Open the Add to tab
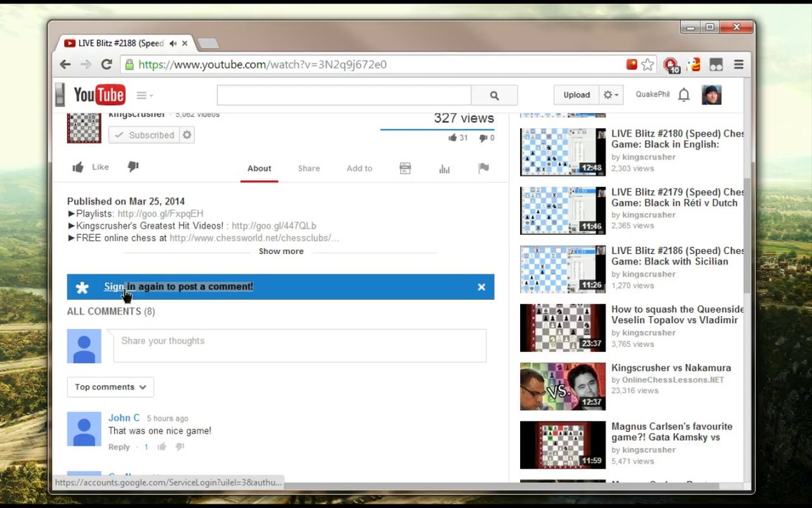The image size is (812, 508). (x=359, y=169)
